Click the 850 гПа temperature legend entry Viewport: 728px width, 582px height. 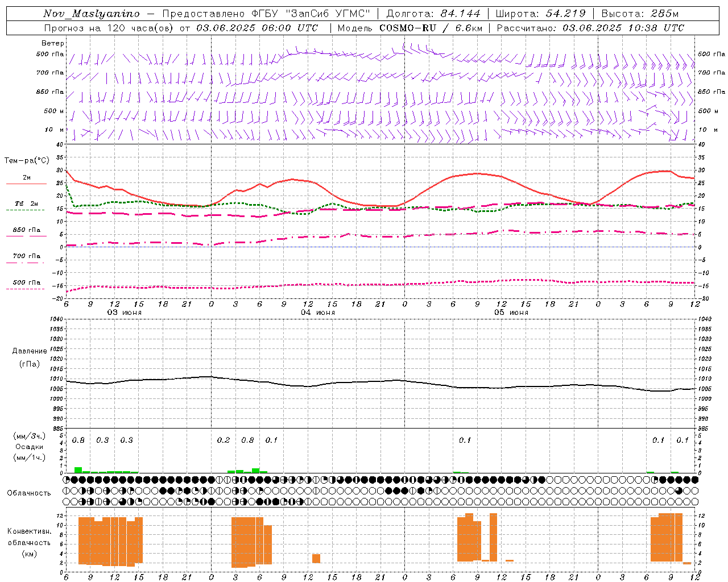click(26, 232)
